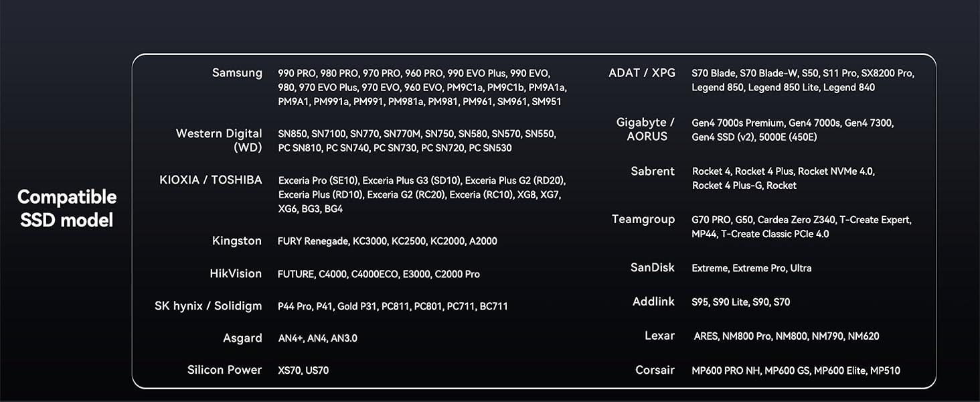
Task: Click the Kingston brand label
Action: 237,241
